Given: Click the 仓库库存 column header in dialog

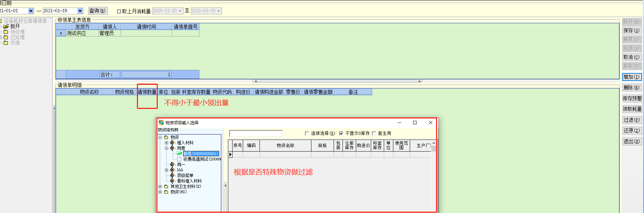Looking at the screenshot, I should (x=349, y=145).
